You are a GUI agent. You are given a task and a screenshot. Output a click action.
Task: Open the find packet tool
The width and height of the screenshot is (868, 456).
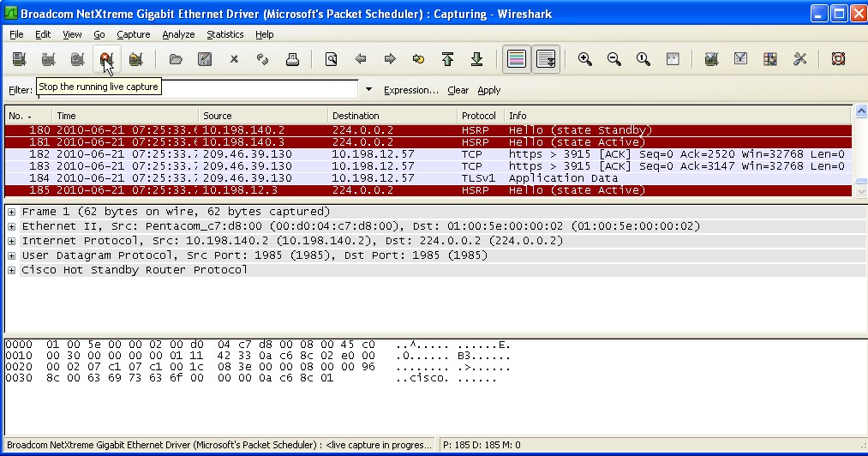(x=331, y=59)
